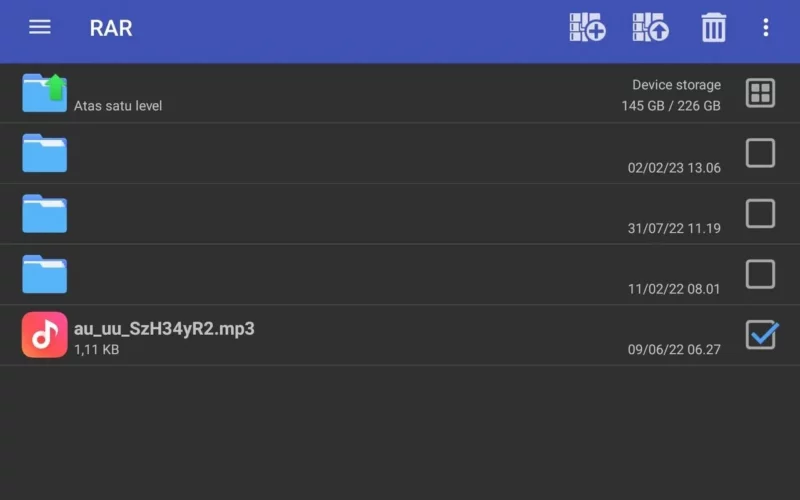The height and width of the screenshot is (500, 800).
Task: Tap Device storage 145 GB / 226 GB info
Action: coord(671,95)
